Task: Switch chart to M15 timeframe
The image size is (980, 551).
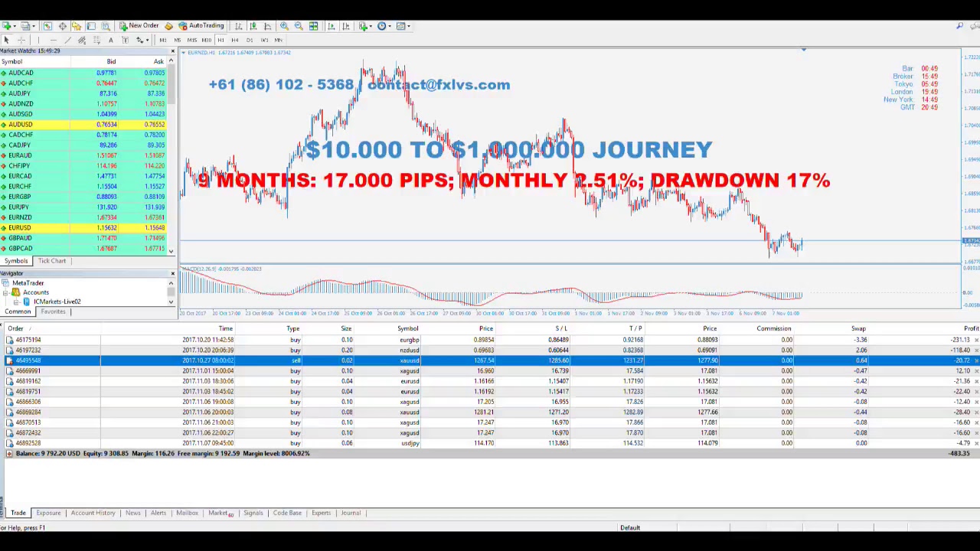Action: pyautogui.click(x=191, y=40)
